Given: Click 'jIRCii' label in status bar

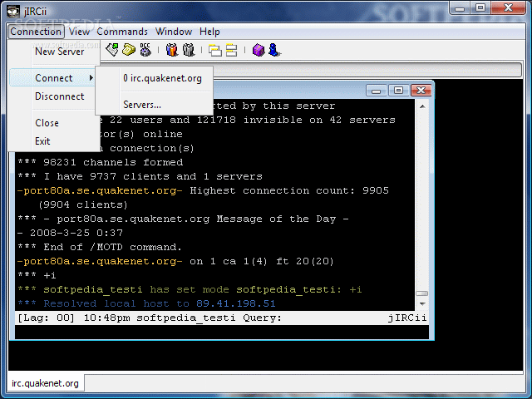Looking at the screenshot, I should [407, 318].
